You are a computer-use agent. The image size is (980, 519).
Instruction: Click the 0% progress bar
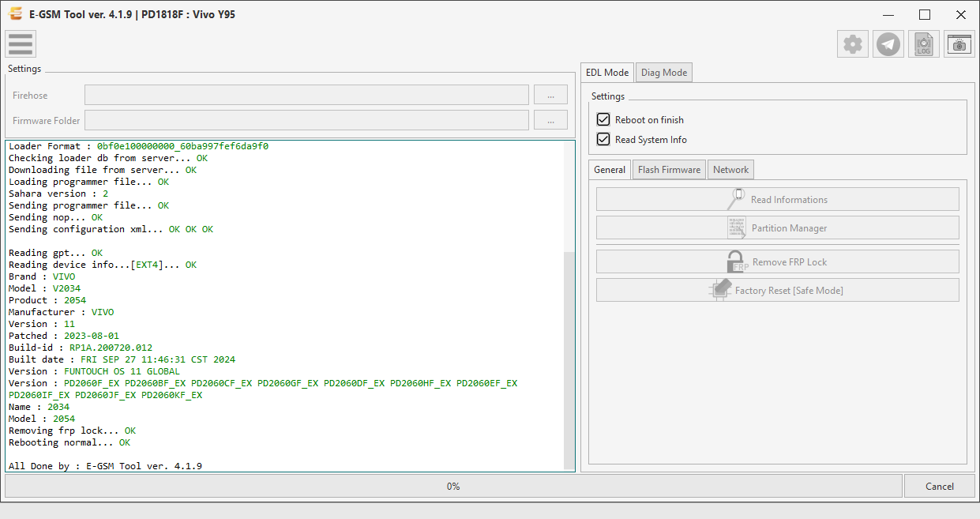tap(453, 486)
